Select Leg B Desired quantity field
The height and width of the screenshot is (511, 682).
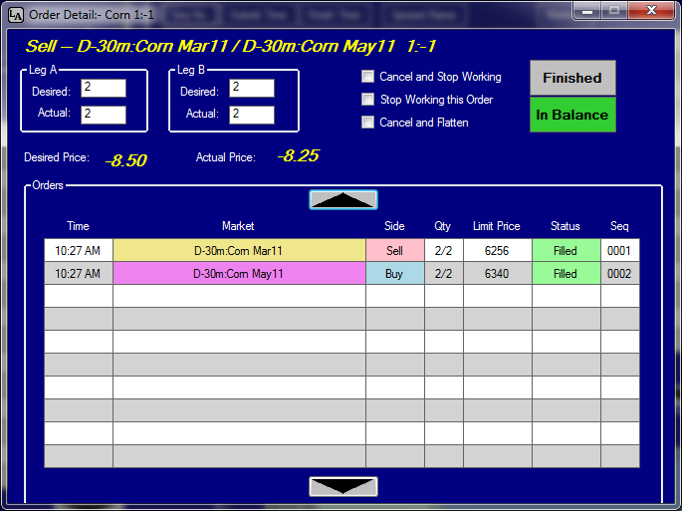click(251, 89)
